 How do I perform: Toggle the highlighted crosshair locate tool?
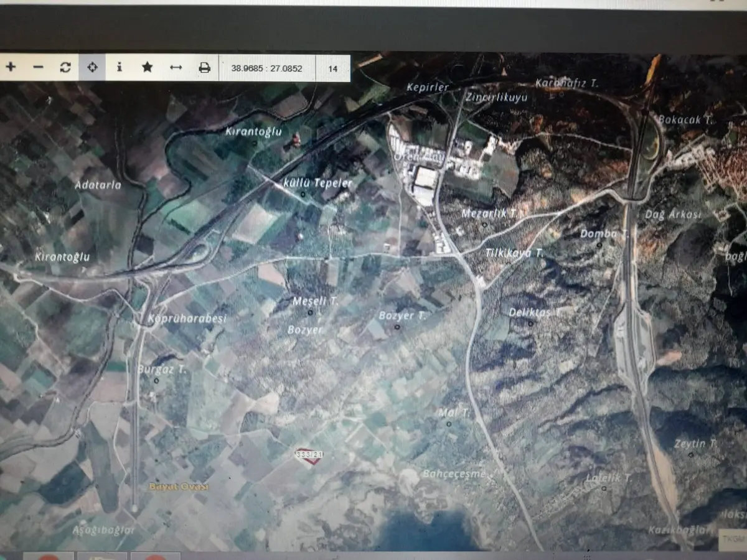pyautogui.click(x=92, y=67)
